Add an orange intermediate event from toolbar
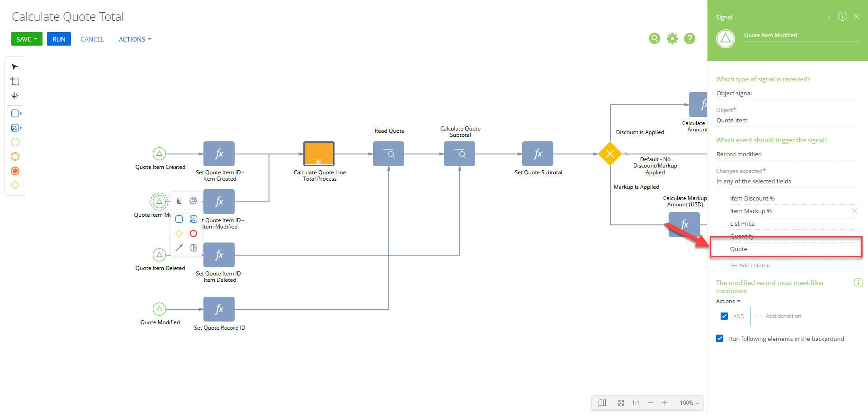This screenshot has height=415, width=868. point(15,157)
